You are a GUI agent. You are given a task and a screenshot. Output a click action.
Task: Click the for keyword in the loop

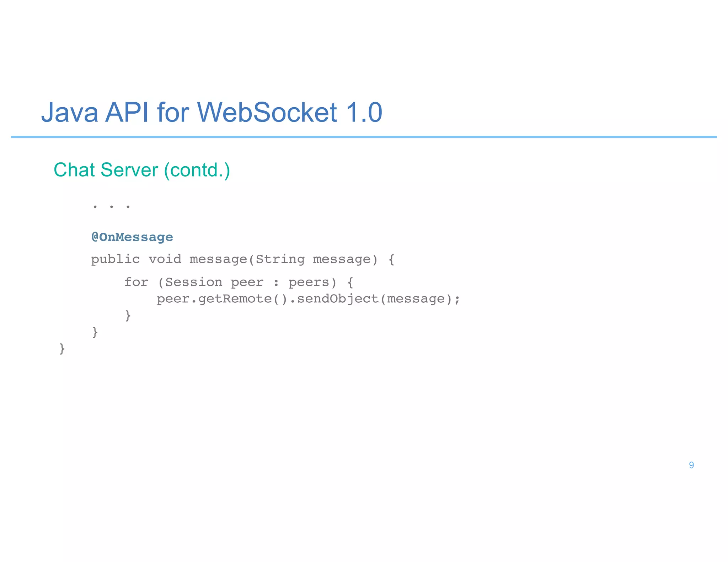pyautogui.click(x=136, y=282)
